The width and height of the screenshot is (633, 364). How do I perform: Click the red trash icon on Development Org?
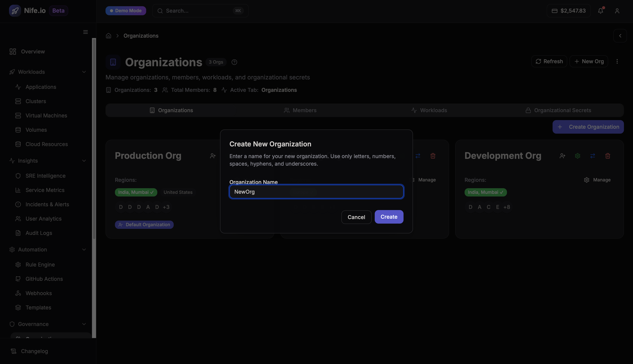point(608,156)
